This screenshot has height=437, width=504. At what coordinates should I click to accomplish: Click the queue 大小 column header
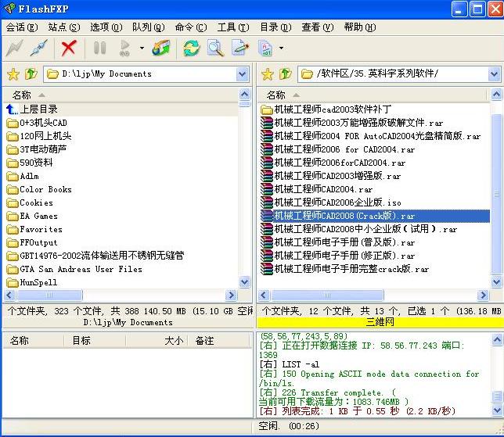point(157,341)
